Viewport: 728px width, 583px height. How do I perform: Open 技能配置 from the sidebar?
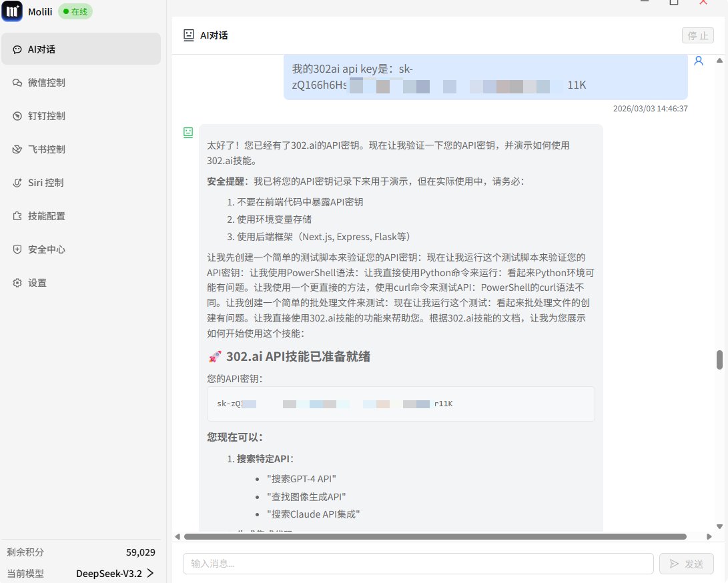click(47, 215)
